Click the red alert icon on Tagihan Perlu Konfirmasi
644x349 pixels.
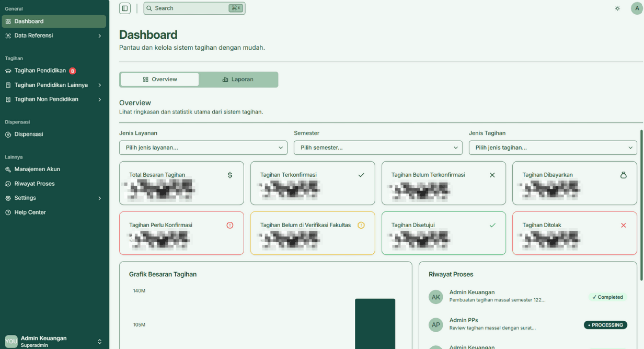(230, 225)
